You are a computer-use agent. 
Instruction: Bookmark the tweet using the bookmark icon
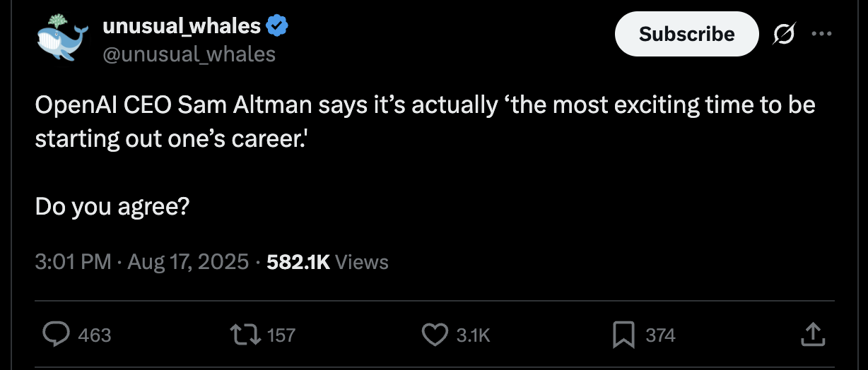pos(623,334)
